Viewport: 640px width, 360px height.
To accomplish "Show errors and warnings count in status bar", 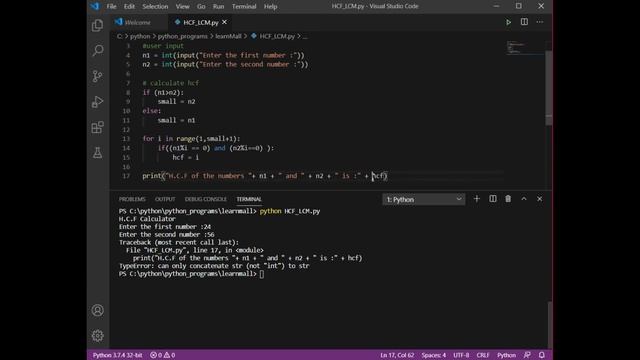I will (162, 355).
